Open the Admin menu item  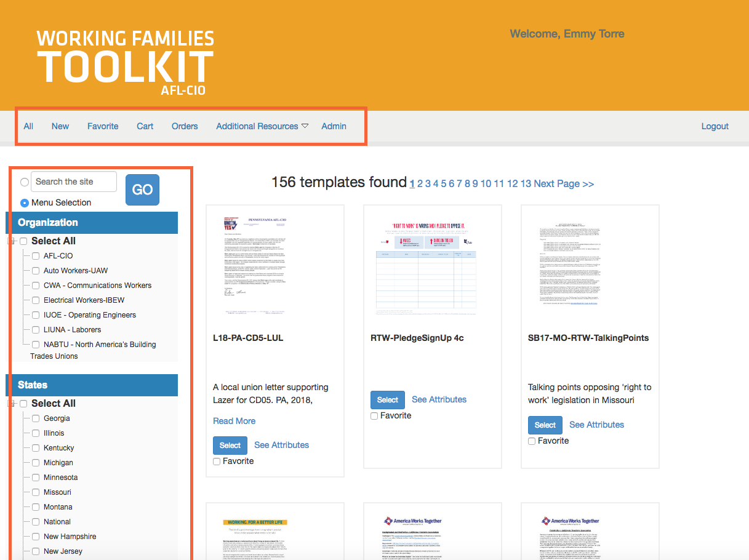[x=334, y=126]
